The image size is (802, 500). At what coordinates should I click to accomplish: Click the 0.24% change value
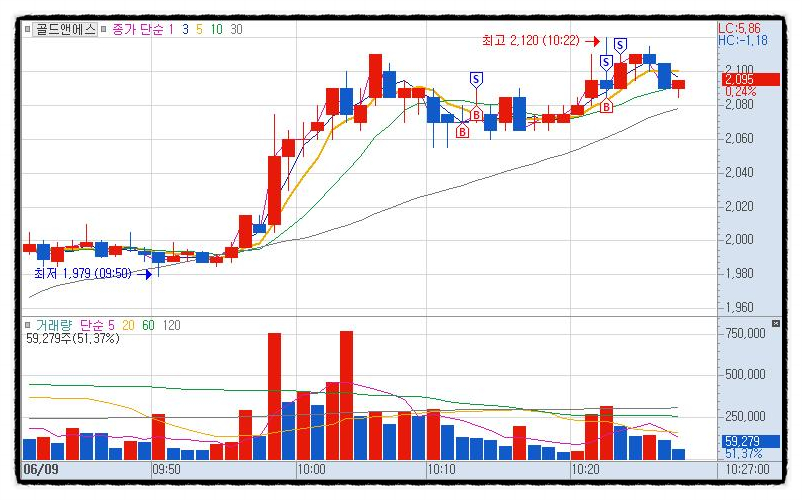tap(740, 92)
